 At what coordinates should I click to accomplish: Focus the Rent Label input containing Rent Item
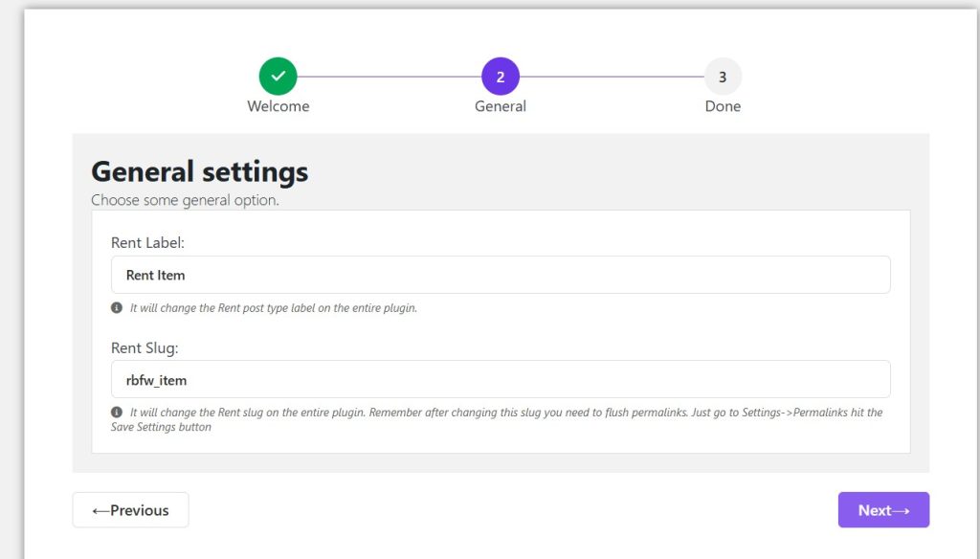point(501,275)
